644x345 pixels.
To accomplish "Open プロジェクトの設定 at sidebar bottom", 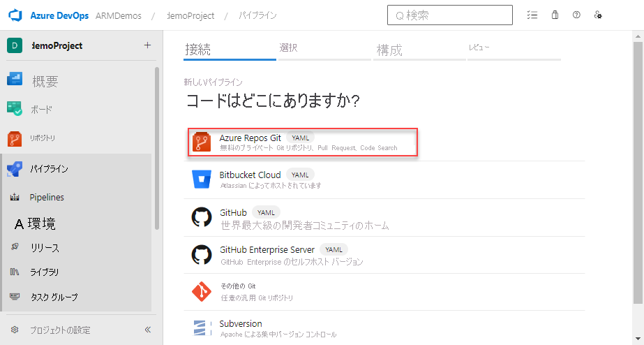I will 60,330.
